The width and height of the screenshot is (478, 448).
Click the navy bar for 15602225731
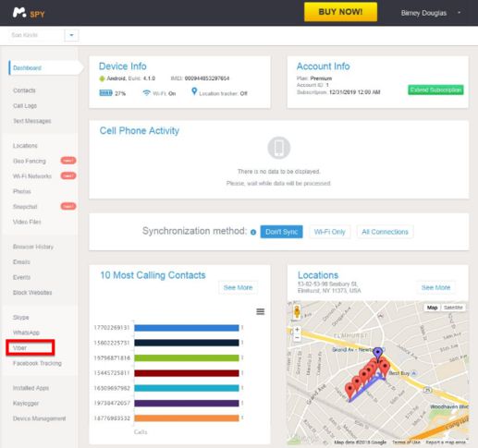187,343
